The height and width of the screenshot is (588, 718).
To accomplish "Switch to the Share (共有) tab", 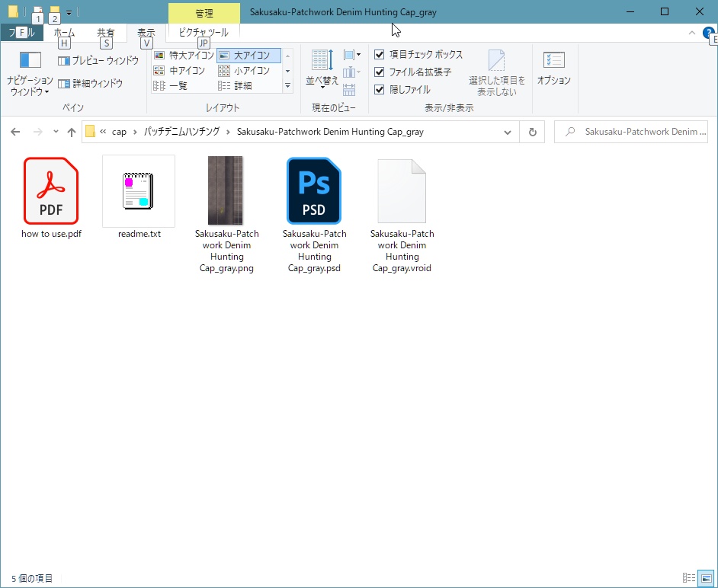I will point(106,33).
